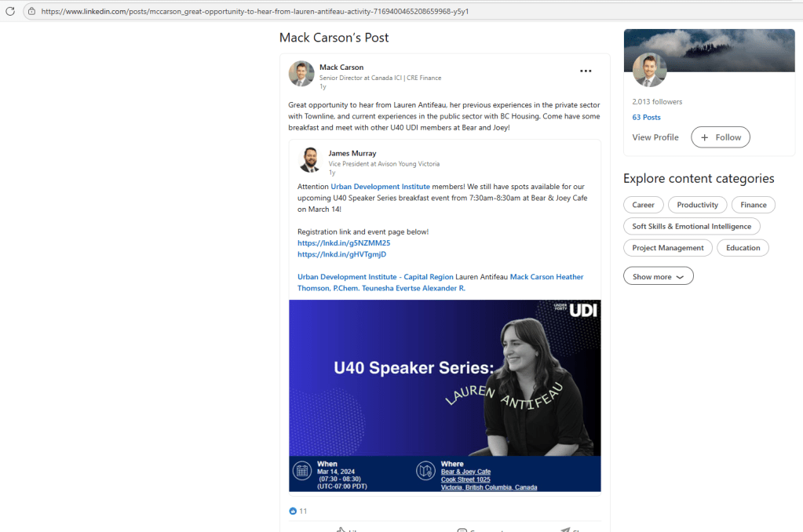
Task: Select Soft Skills & Emotional Intelligence category
Action: [x=691, y=226]
